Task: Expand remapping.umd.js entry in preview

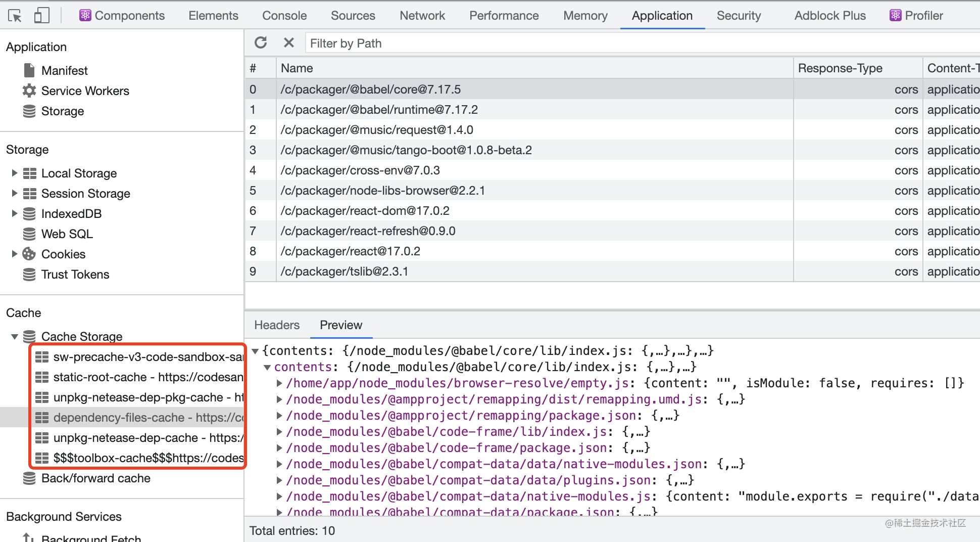Action: 279,399
